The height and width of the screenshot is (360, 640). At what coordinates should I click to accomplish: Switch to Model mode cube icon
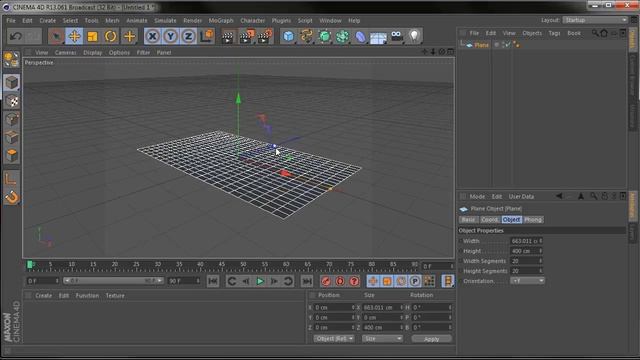(11, 82)
